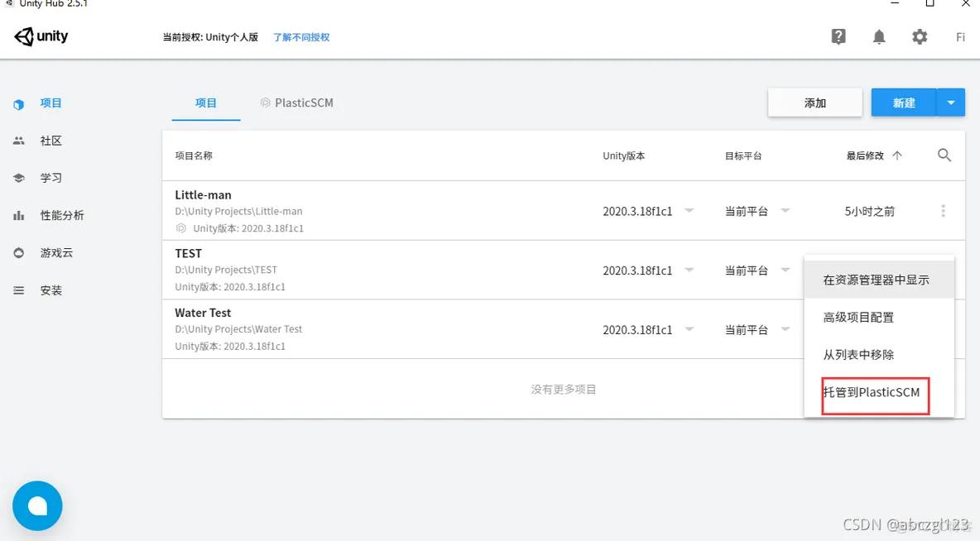Click the sort arrow next to 最后修改
This screenshot has width=980, height=541.
click(x=897, y=156)
